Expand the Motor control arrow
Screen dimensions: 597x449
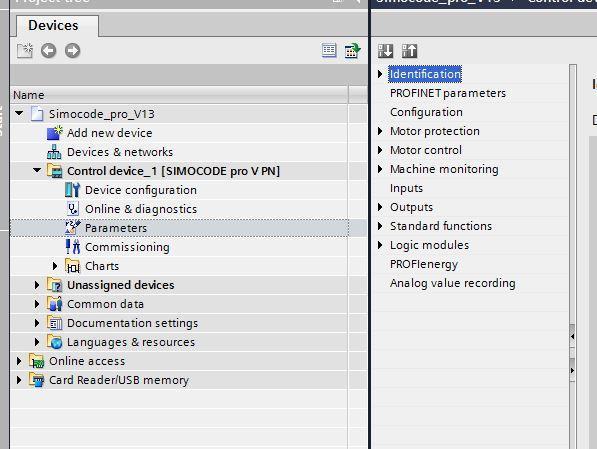[x=380, y=150]
